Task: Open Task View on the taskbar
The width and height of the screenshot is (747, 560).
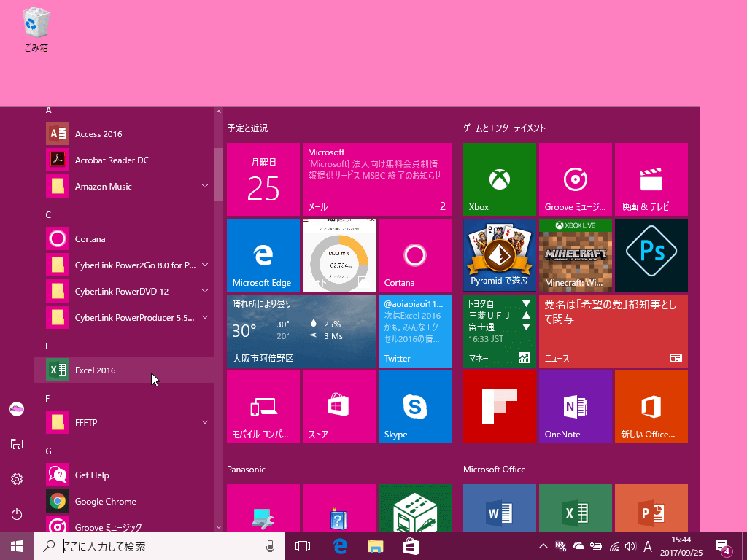Action: pos(303,546)
